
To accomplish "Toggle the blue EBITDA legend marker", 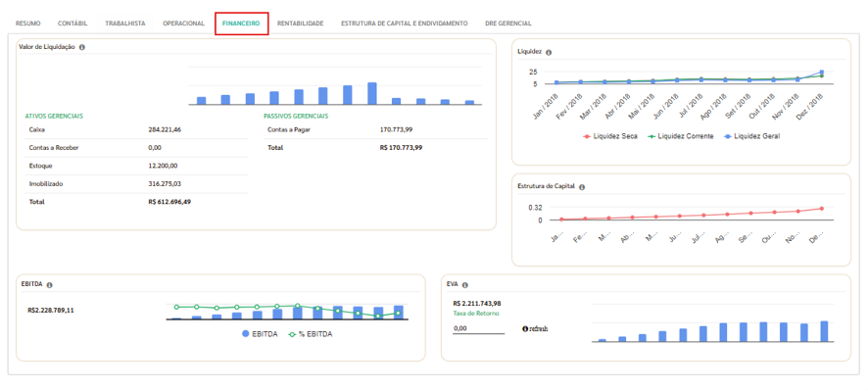I will pyautogui.click(x=245, y=334).
